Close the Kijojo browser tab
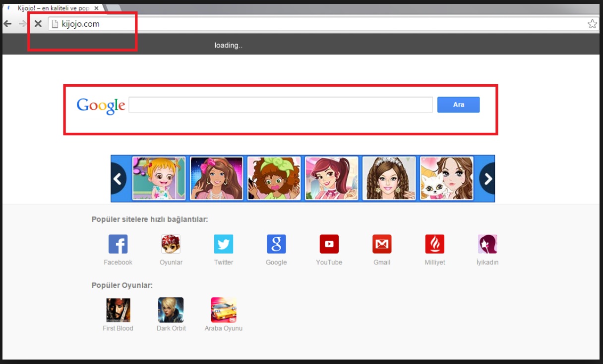 pyautogui.click(x=96, y=8)
